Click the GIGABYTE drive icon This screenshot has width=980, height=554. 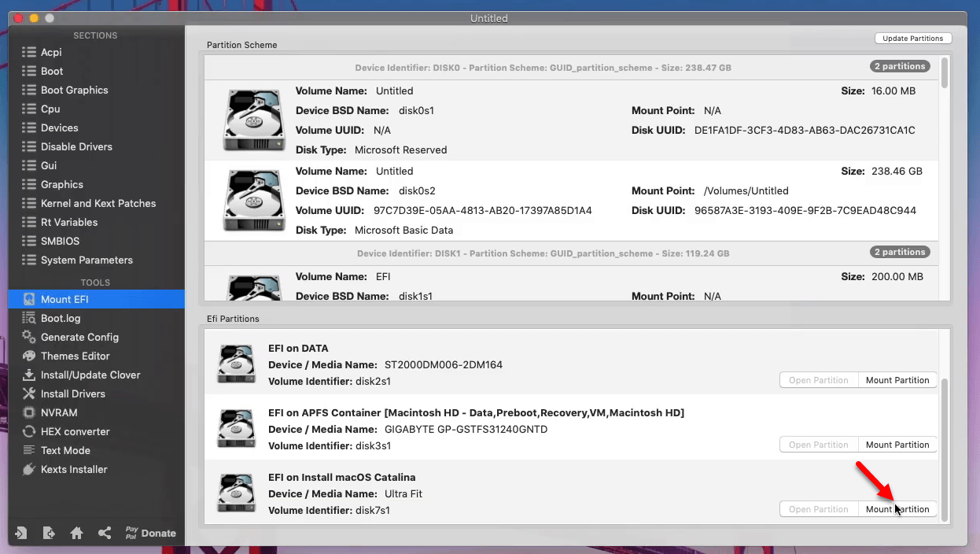[237, 429]
